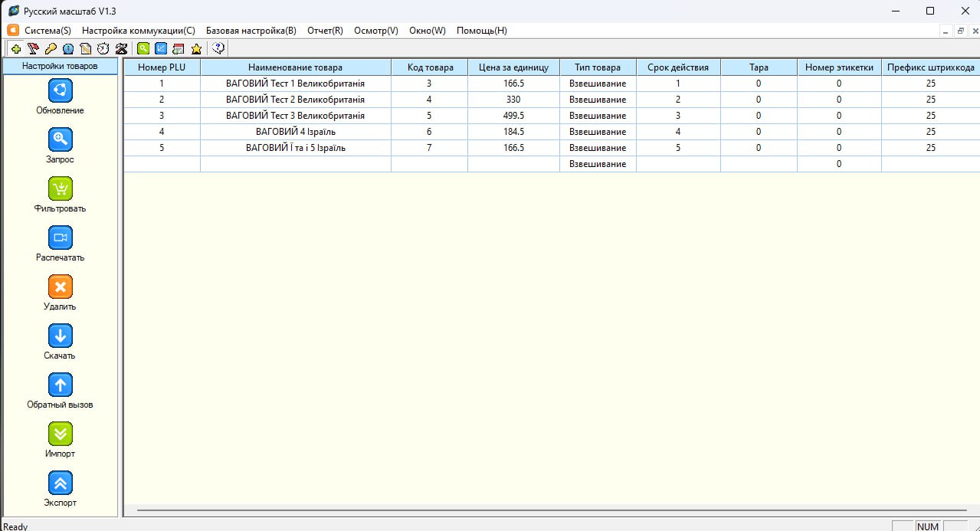Viewport: 980px width, 531px height.
Task: Click the Экспорт icon in sidebar
Action: click(x=60, y=483)
